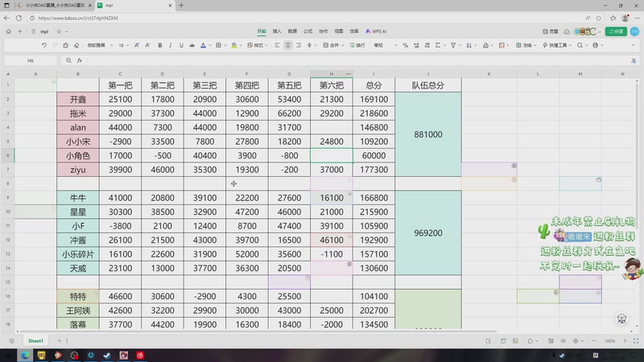Open the borders grid icon
Image resolution: width=644 pixels, height=362 pixels.
(x=218, y=45)
